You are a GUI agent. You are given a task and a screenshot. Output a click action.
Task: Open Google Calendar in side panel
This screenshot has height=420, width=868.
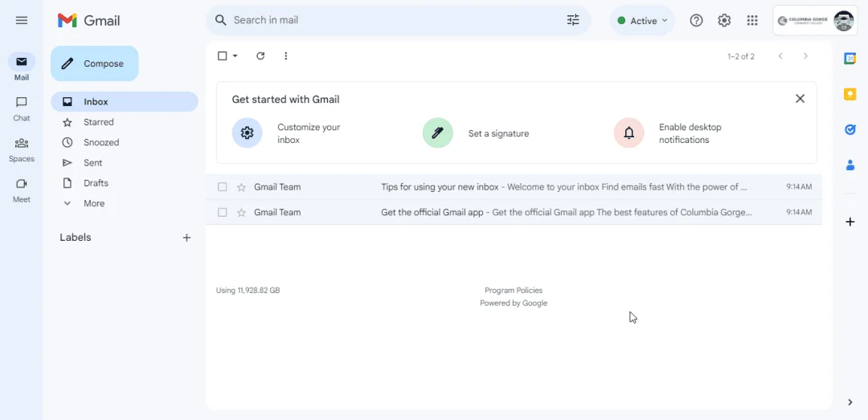pyautogui.click(x=850, y=58)
